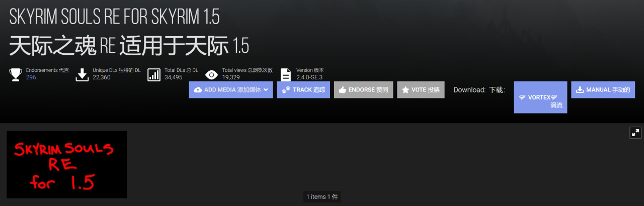Click the endorsements count 296
644x206 pixels.
coord(31,77)
